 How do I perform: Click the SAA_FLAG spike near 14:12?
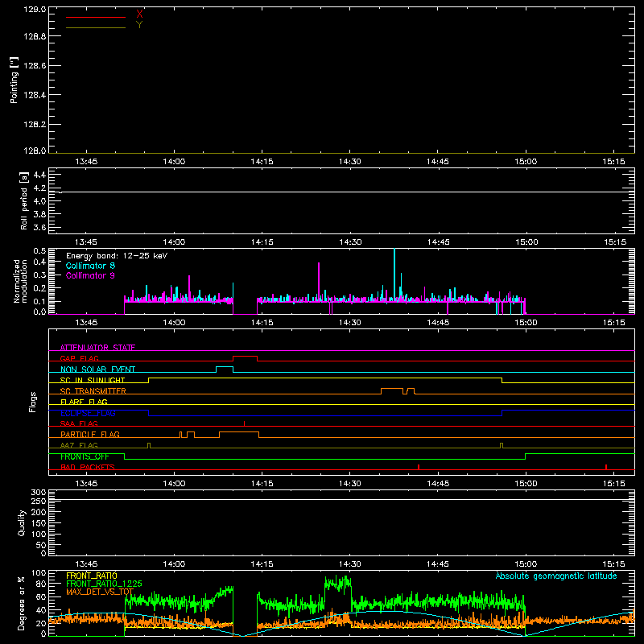(x=245, y=423)
